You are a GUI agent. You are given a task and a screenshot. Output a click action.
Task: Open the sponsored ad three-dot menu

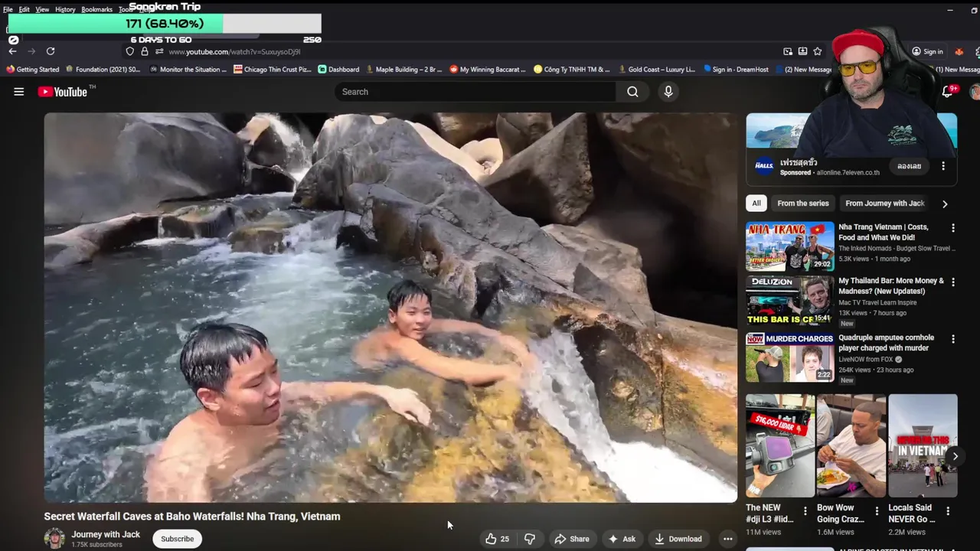pos(943,166)
